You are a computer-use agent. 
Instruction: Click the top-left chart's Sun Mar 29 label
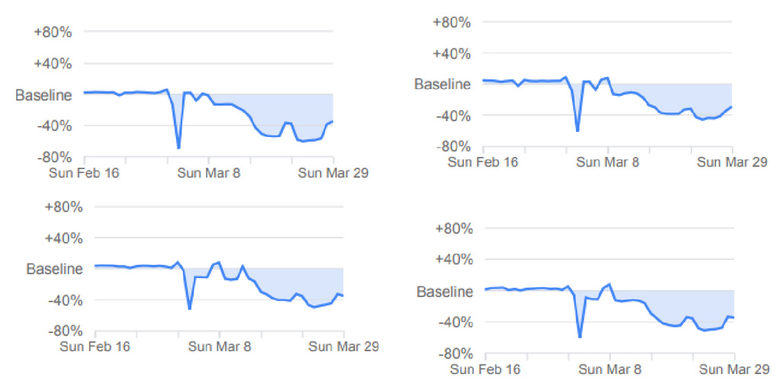[x=333, y=173]
